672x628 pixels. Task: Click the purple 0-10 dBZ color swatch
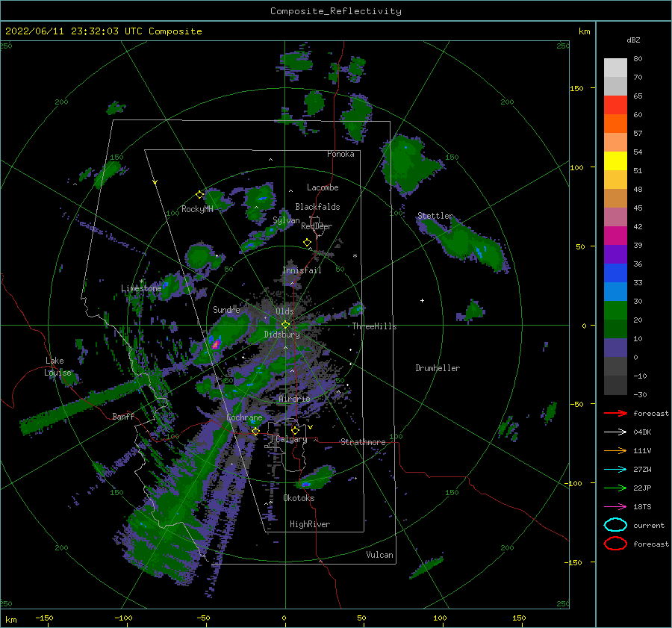pos(615,348)
